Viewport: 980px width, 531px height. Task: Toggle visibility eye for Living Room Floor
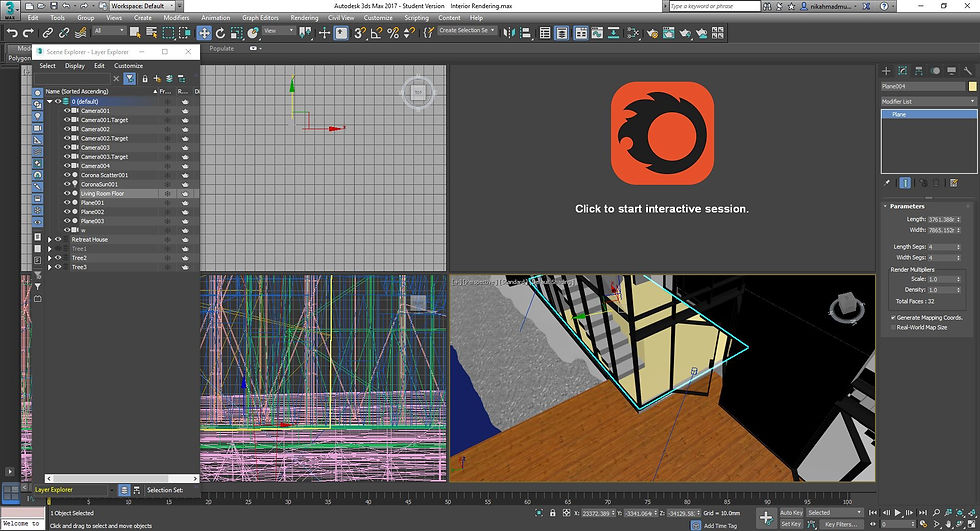[67, 194]
